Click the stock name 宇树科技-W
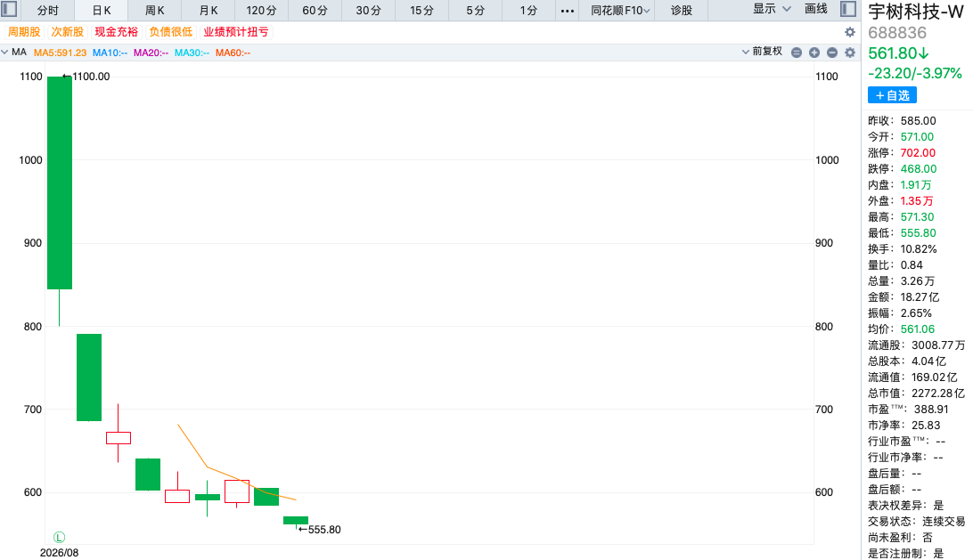 pos(916,12)
